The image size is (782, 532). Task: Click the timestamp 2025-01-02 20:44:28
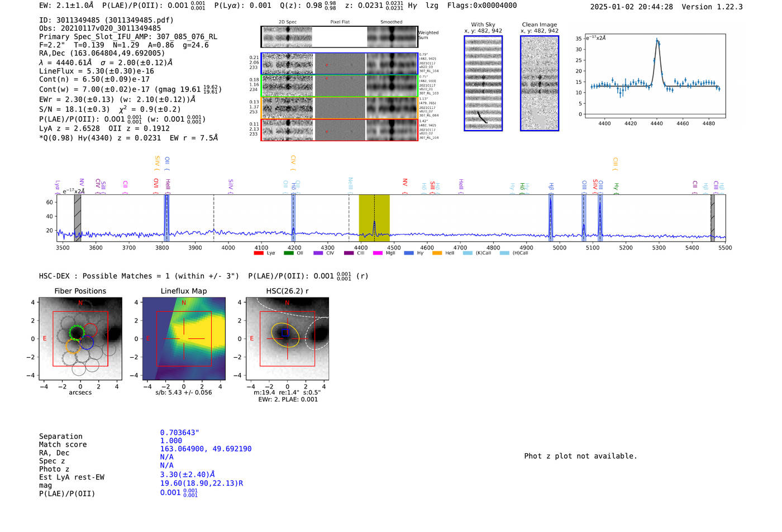[x=631, y=7]
